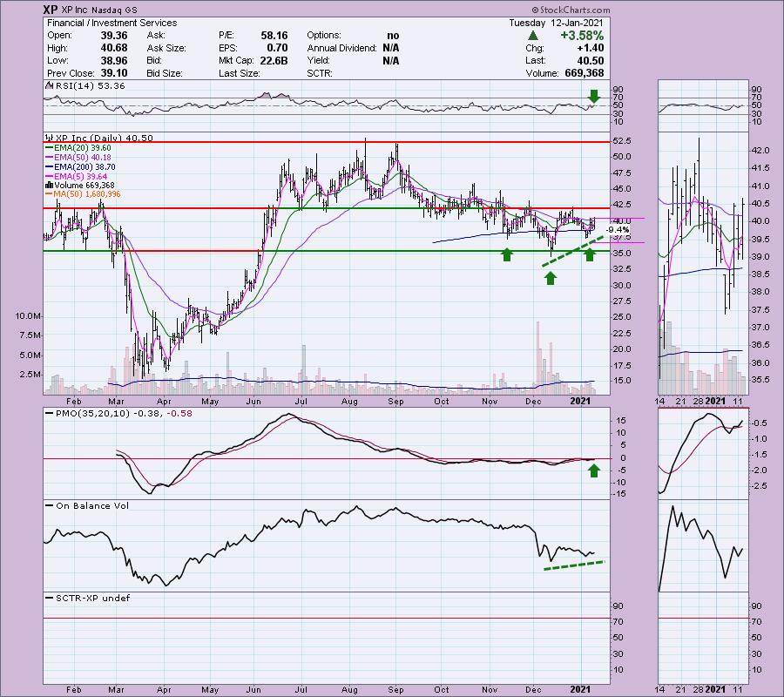This screenshot has width=784, height=697.
Task: Click the Chg value +1.40
Action: coord(591,48)
